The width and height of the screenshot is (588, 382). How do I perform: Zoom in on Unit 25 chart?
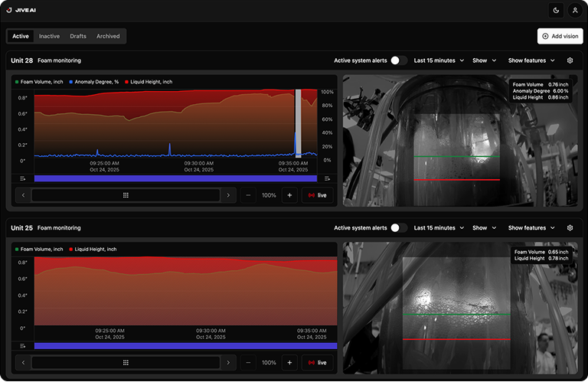click(x=289, y=363)
